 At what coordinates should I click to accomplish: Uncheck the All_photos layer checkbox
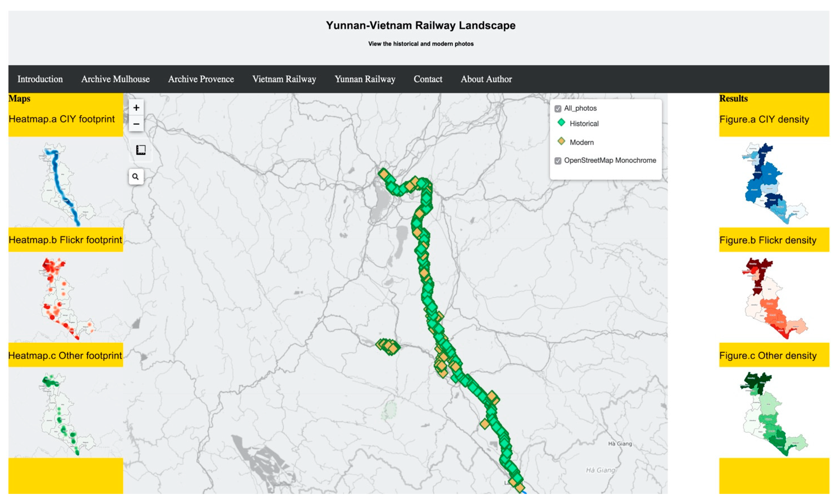pos(557,109)
